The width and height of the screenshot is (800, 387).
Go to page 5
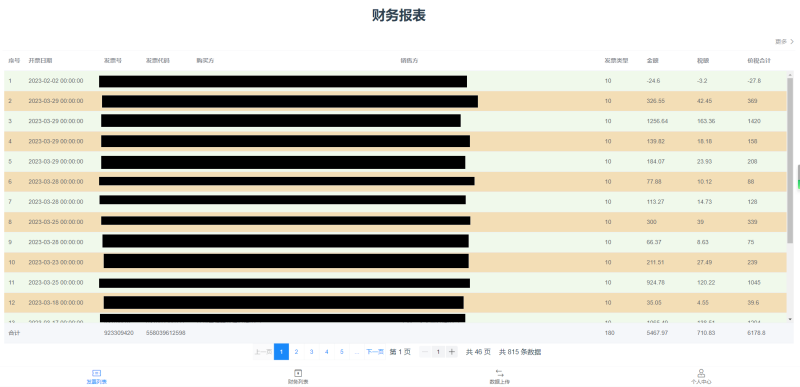click(342, 352)
